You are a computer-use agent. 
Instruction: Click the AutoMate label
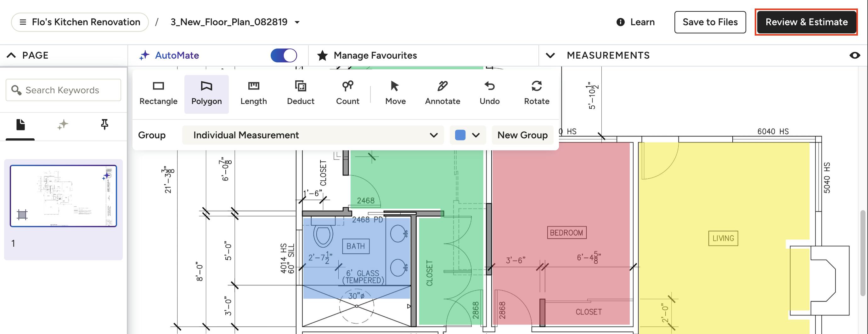[x=177, y=55]
